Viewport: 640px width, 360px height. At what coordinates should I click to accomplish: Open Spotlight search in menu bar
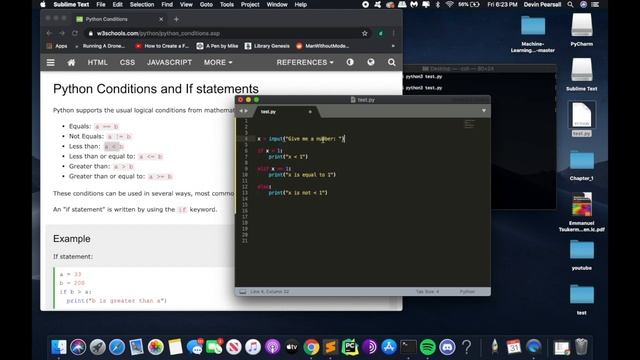(570, 4)
